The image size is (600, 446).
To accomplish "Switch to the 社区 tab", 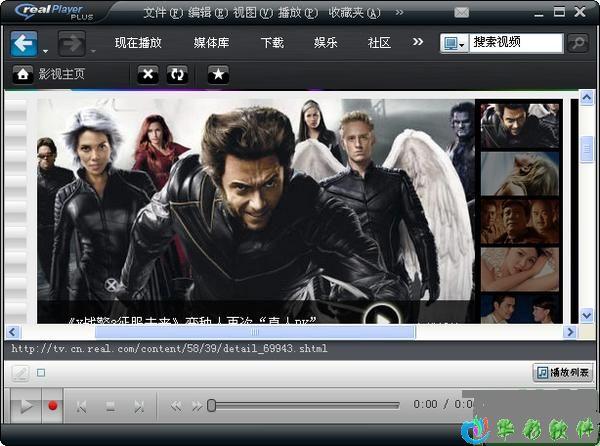I will coord(379,42).
